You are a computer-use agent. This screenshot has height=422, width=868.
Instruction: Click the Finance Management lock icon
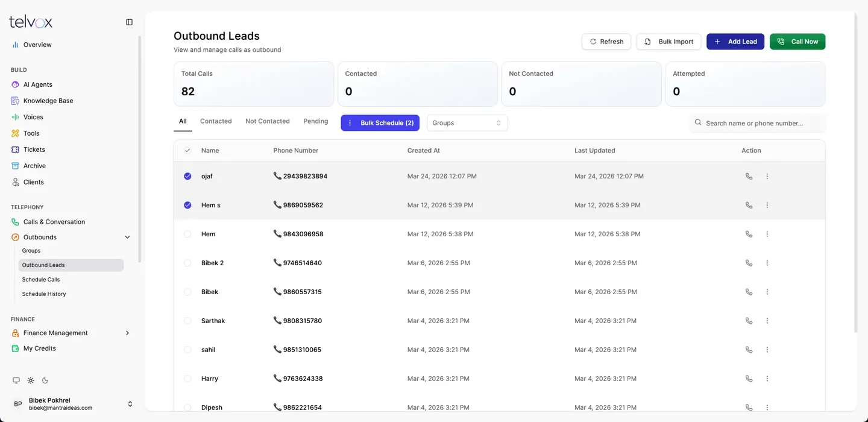point(16,333)
